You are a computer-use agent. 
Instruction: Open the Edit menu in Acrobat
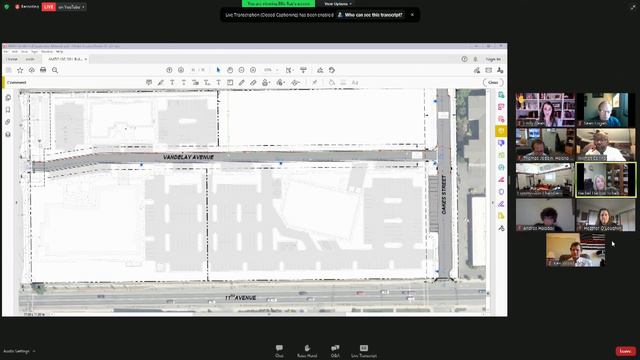pyautogui.click(x=15, y=52)
